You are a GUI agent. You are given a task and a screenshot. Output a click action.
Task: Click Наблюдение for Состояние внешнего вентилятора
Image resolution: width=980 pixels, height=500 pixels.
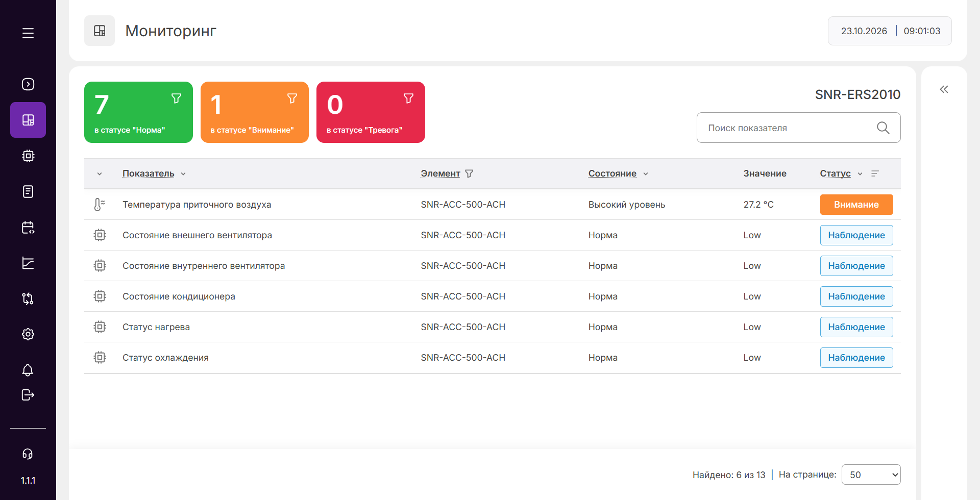pyautogui.click(x=856, y=235)
